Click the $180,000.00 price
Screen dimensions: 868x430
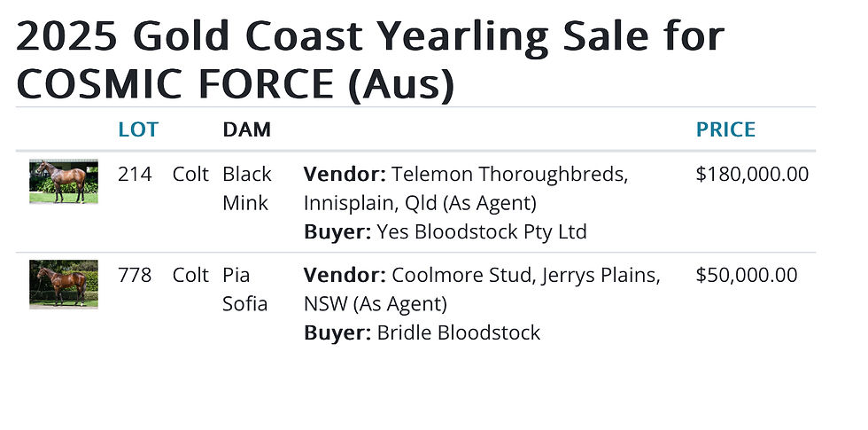point(752,174)
